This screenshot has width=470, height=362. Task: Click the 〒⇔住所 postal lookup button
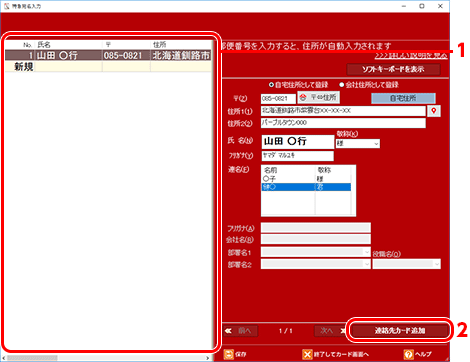point(319,97)
